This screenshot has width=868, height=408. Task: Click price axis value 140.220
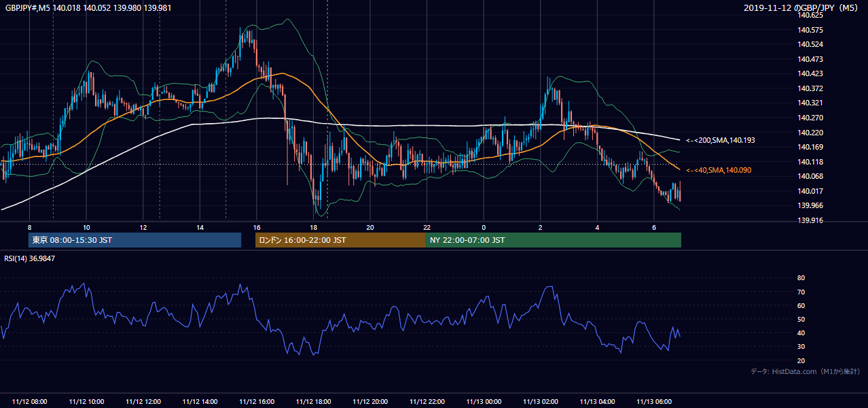810,133
